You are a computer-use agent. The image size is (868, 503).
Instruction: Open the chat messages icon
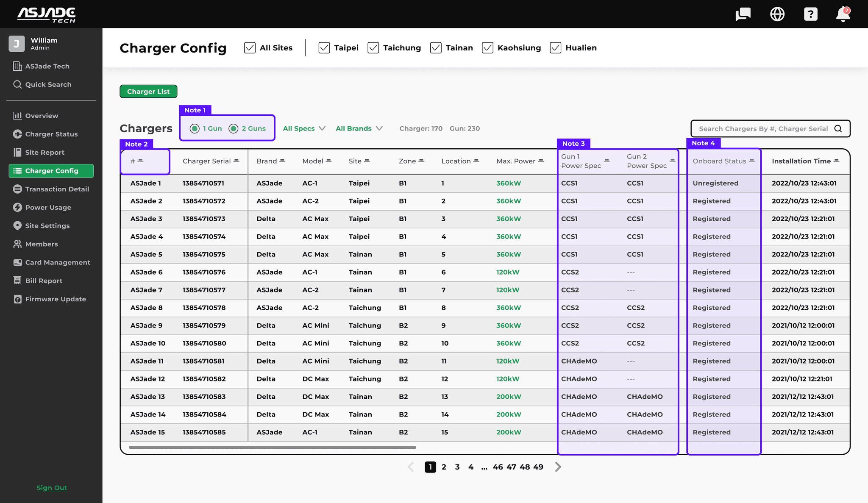pyautogui.click(x=743, y=14)
